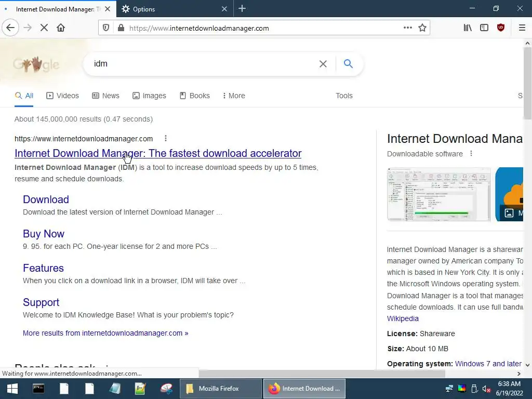The width and height of the screenshot is (532, 399).
Task: Expand the More search categories
Action: point(233,96)
